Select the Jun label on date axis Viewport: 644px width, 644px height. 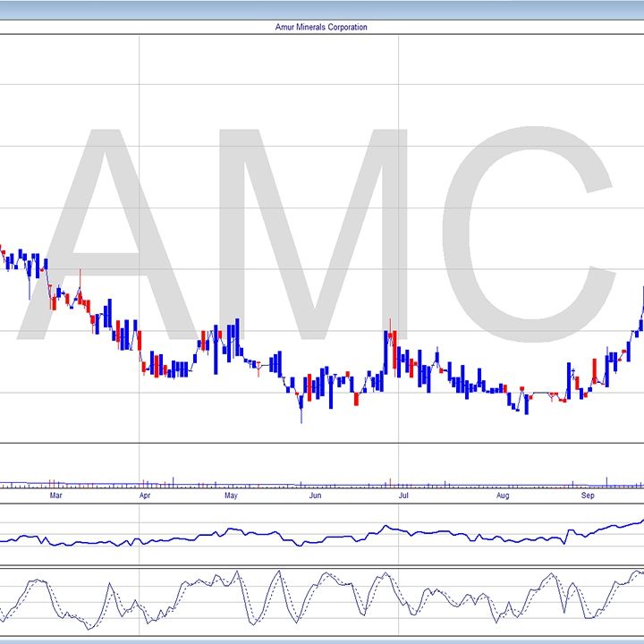(x=315, y=495)
